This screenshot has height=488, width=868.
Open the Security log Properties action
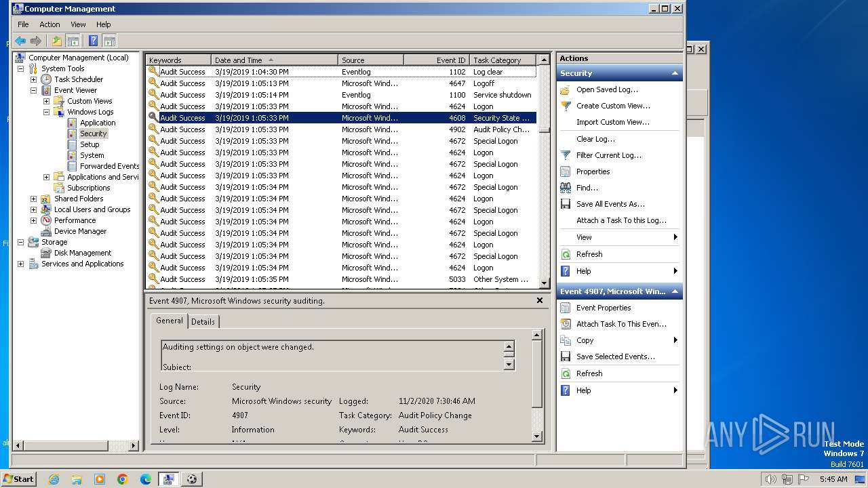point(593,171)
